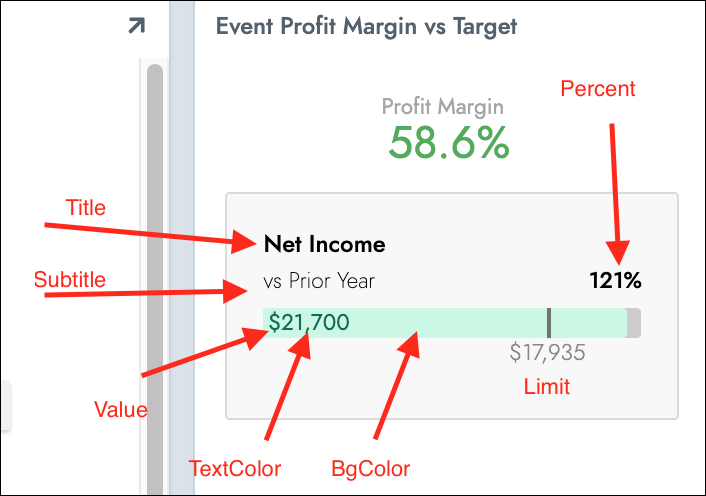Click the $17,935 limit amount
This screenshot has height=496, width=706.
pos(547,353)
